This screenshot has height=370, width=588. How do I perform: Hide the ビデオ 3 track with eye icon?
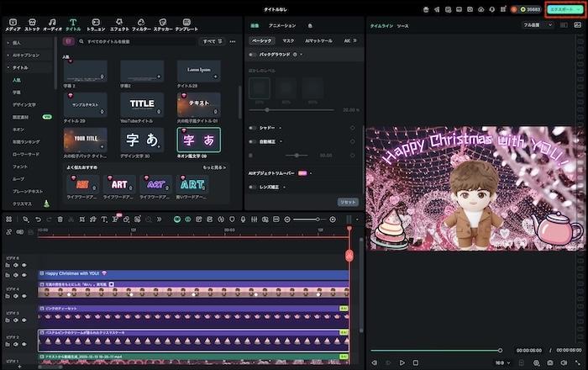click(x=24, y=320)
